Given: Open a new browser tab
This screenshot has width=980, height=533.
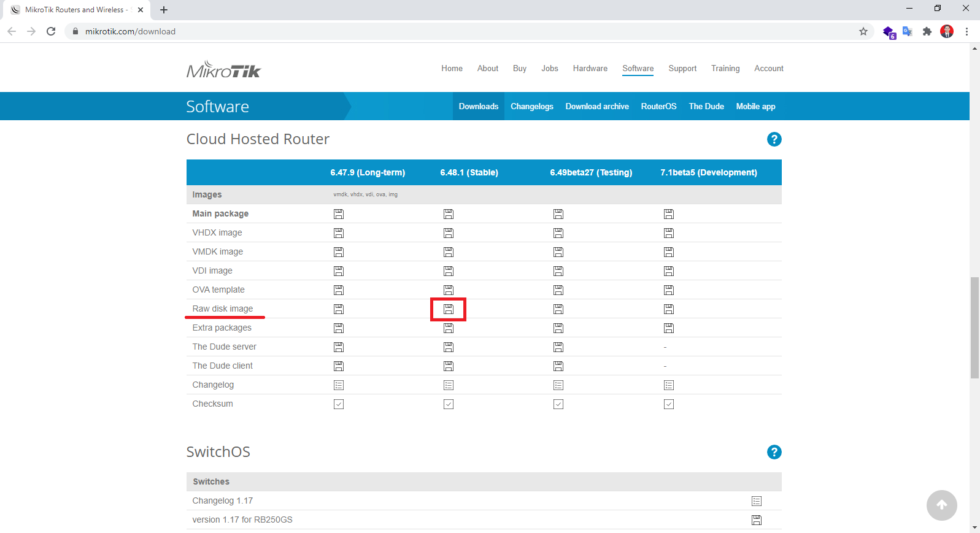Looking at the screenshot, I should pyautogui.click(x=164, y=10).
